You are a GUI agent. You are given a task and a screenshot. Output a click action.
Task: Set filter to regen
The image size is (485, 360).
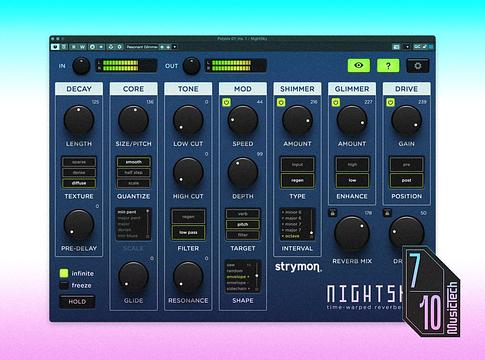(x=188, y=217)
